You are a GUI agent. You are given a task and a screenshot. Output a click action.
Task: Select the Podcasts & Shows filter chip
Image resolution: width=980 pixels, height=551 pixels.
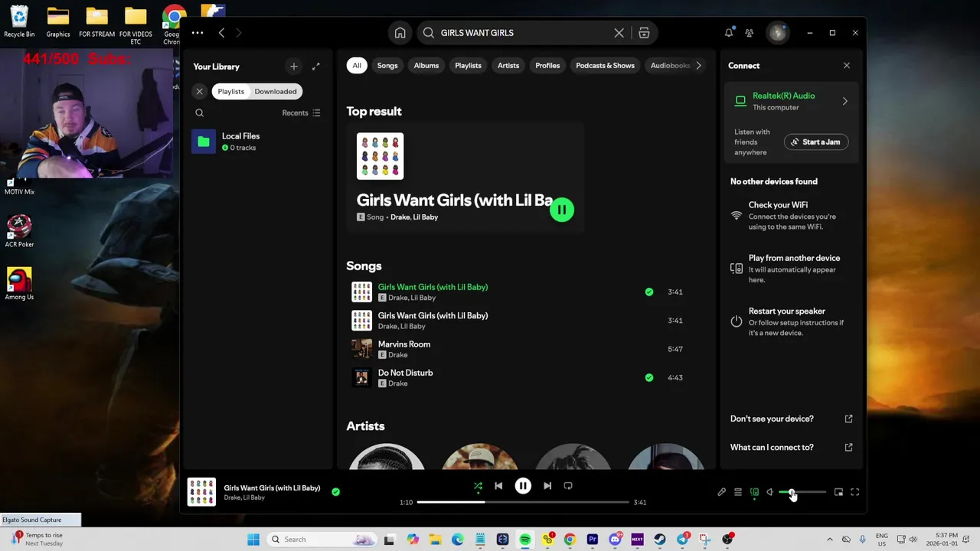point(605,66)
